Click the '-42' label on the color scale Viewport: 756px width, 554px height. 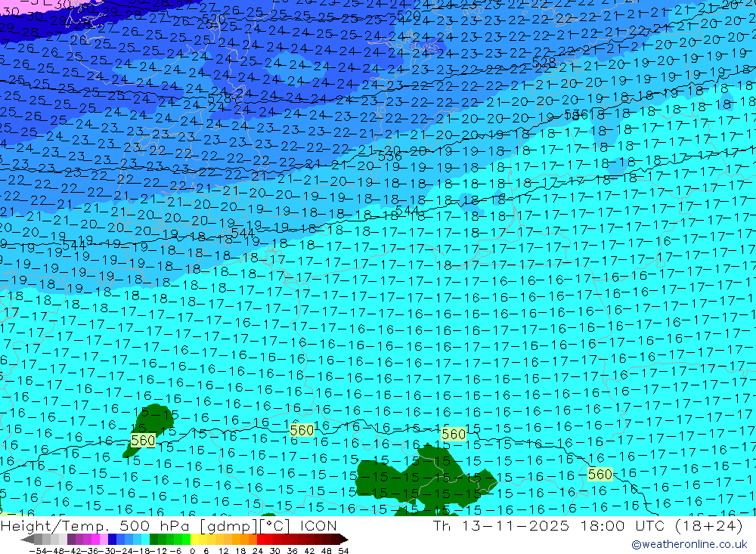coord(74,551)
